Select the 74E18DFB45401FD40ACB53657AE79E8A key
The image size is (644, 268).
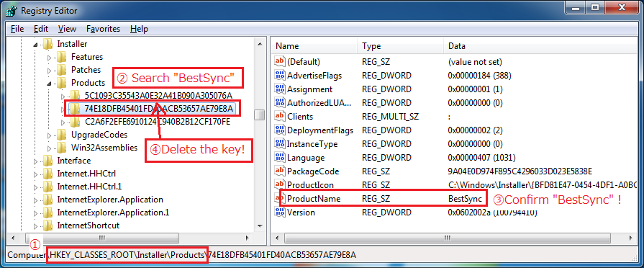[x=159, y=109]
